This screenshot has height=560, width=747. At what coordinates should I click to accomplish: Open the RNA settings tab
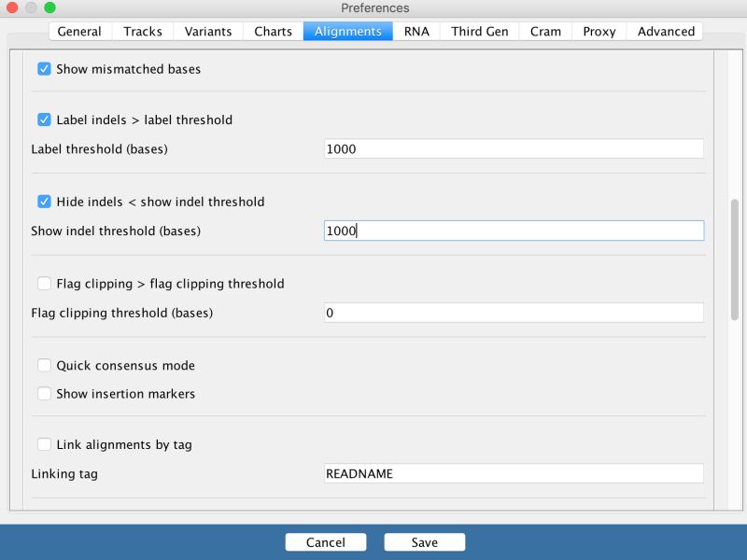coord(415,31)
